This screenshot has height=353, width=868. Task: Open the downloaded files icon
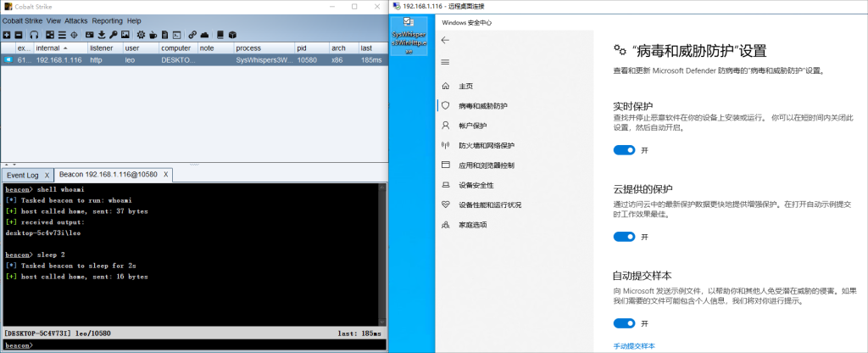[x=102, y=35]
